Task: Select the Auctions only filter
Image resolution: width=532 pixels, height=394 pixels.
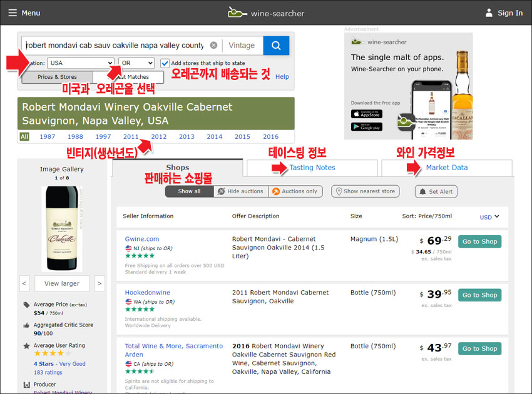Action: 295,191
